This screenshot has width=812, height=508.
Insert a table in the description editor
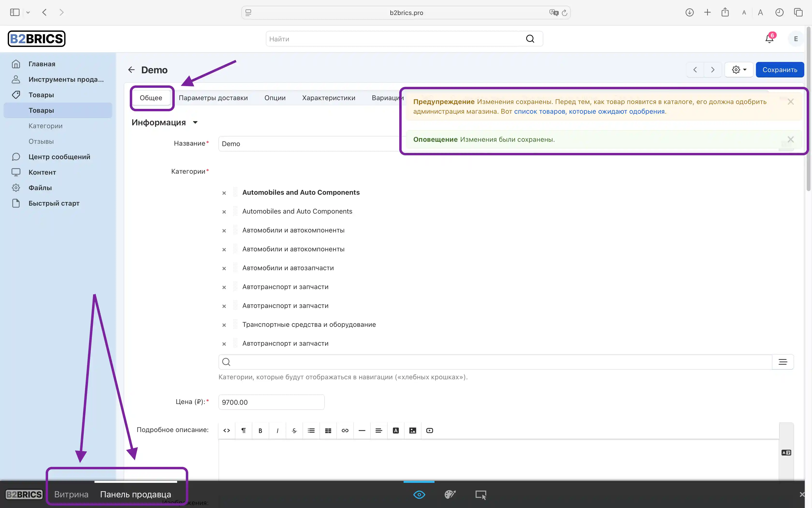coord(328,430)
